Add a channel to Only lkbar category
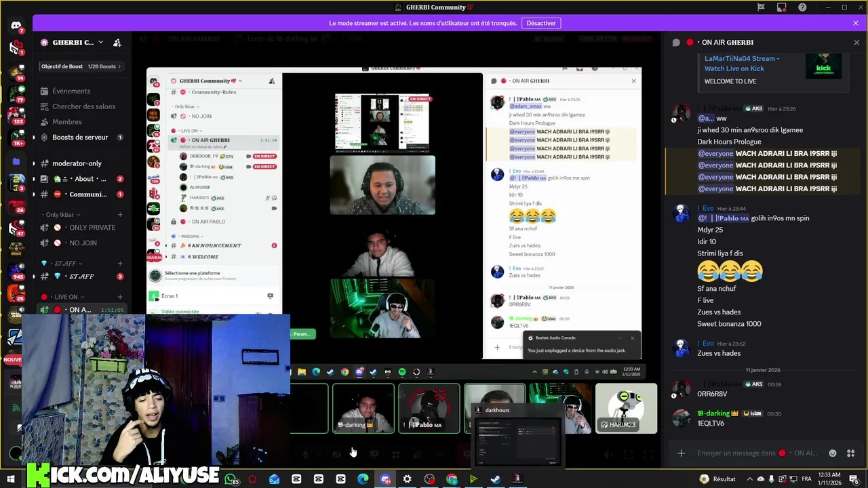Viewport: 868px width, 488px height. point(120,215)
